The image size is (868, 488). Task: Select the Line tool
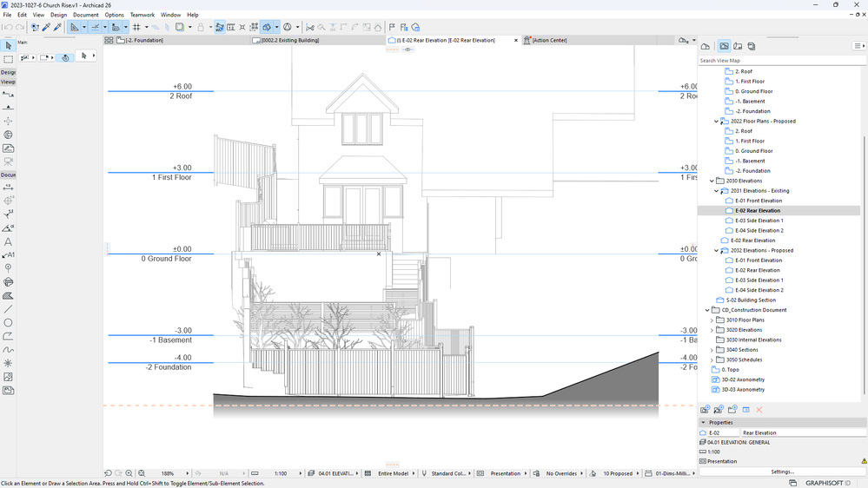pyautogui.click(x=9, y=309)
